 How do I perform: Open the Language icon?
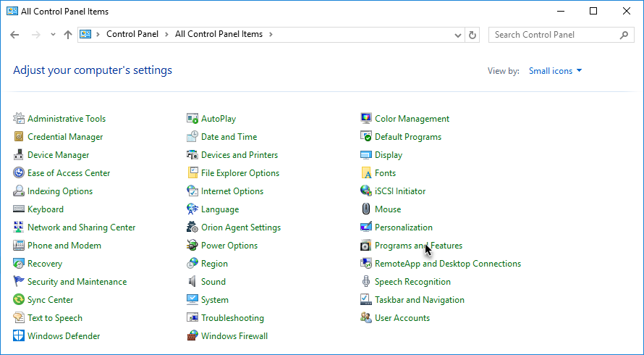[x=192, y=209]
